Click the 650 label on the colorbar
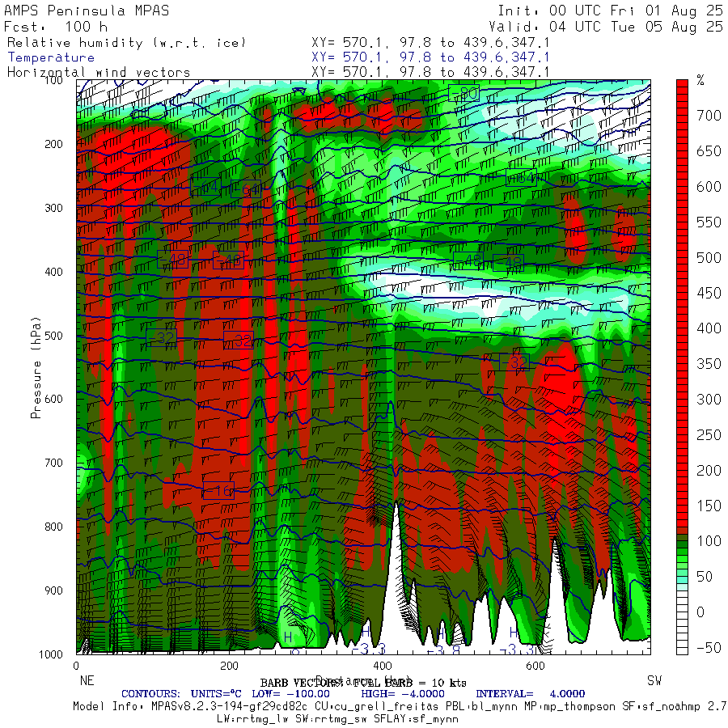Image resolution: width=728 pixels, height=728 pixels. point(709,151)
